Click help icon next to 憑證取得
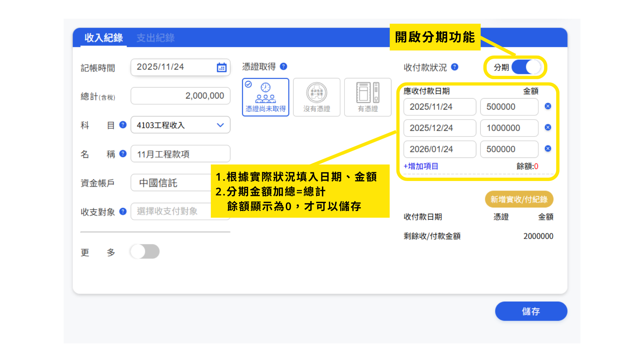The width and height of the screenshot is (644, 362). [x=283, y=66]
